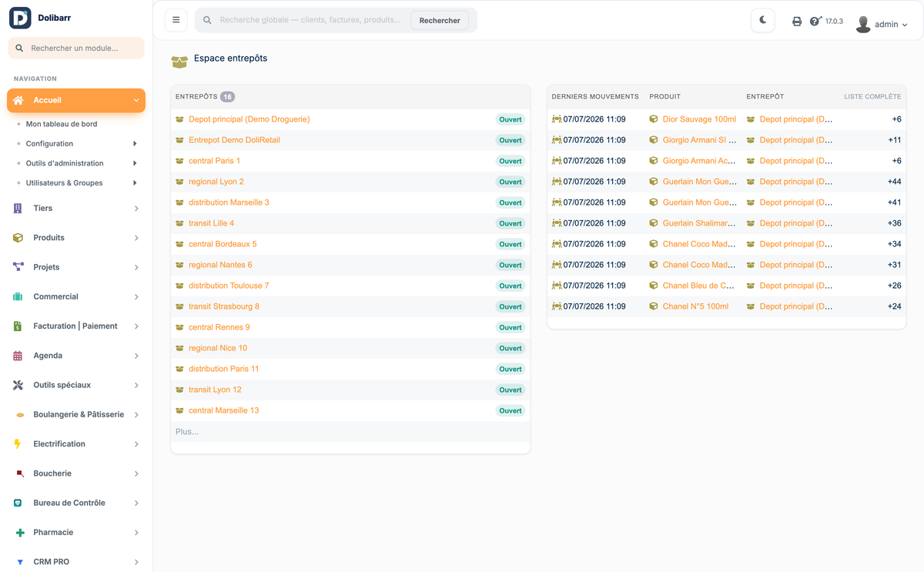The image size is (924, 572).
Task: Expand the Commercial menu chevron
Action: [x=136, y=297]
